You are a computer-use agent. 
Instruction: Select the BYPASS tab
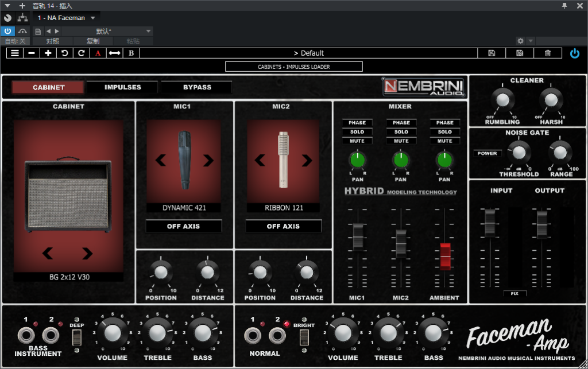coord(197,87)
